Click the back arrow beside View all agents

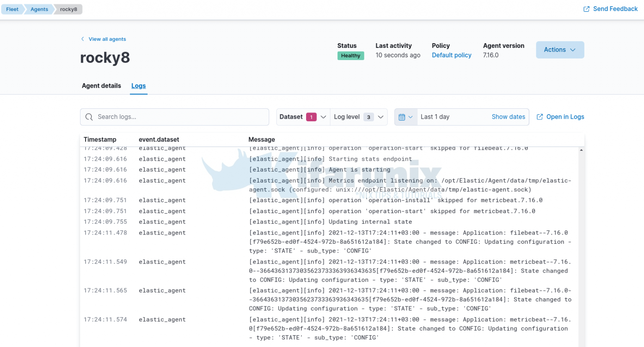coord(83,39)
